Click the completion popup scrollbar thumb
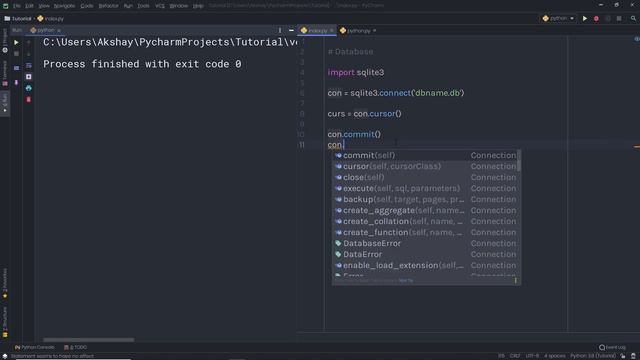 click(x=519, y=161)
